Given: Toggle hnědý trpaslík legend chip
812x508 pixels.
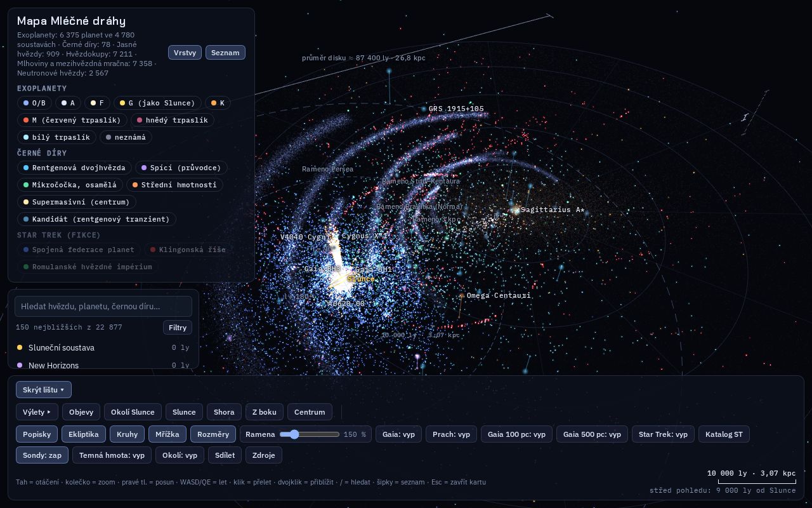Looking at the screenshot, I should click(x=173, y=120).
